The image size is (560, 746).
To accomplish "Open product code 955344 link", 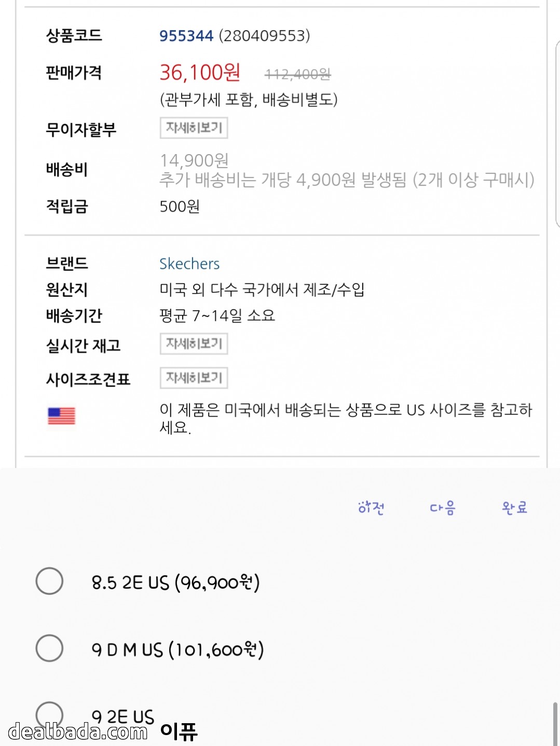I will coord(186,36).
